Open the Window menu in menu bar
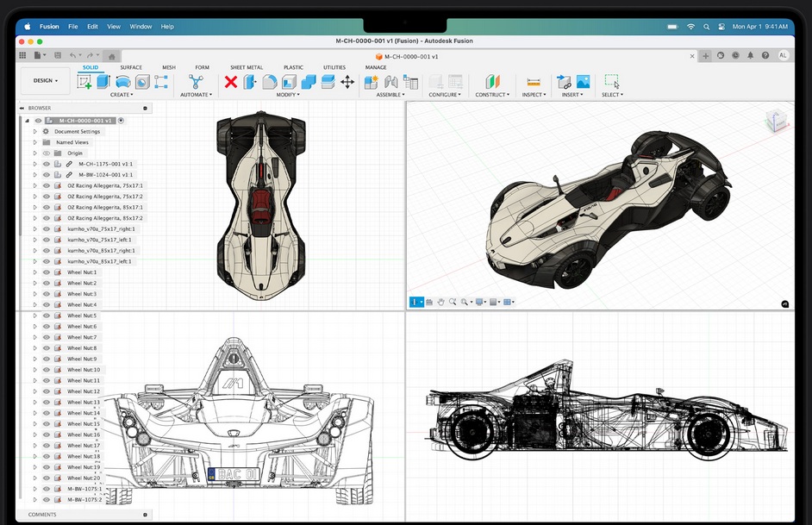Screen dimensions: 812x525 pyautogui.click(x=141, y=27)
